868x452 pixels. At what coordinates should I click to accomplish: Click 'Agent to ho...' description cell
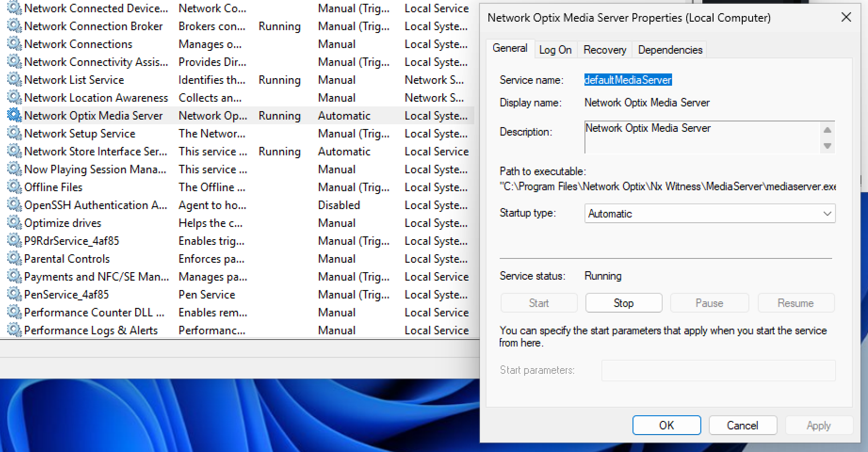[212, 205]
